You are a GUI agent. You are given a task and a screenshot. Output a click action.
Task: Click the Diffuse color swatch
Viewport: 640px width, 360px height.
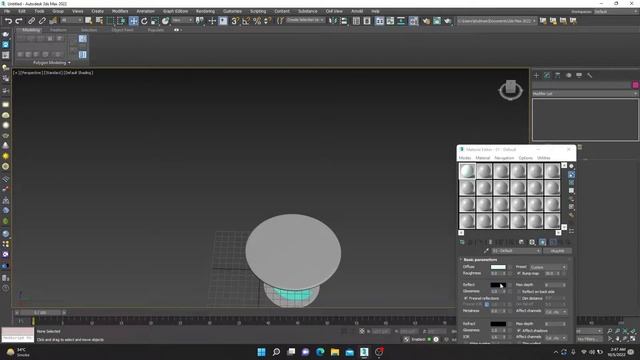click(498, 267)
